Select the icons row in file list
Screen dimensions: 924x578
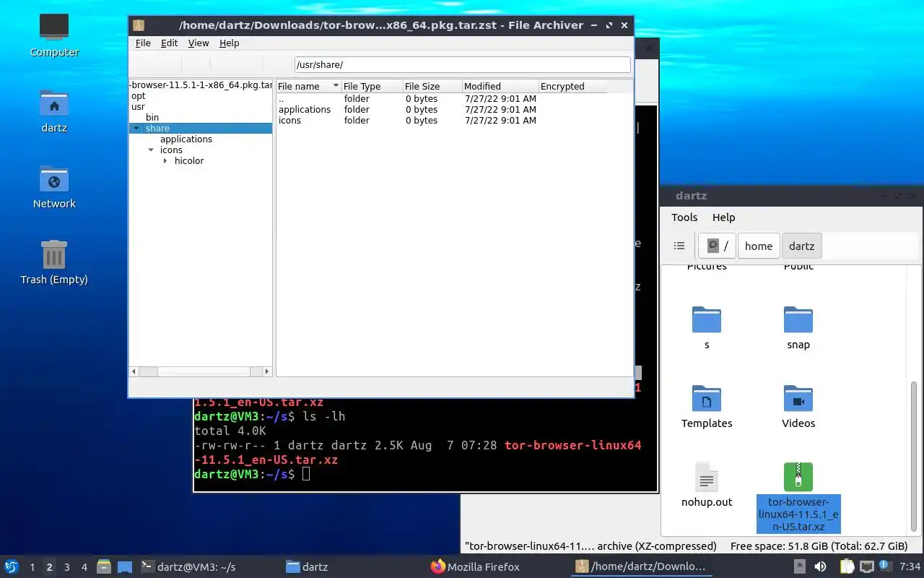pyautogui.click(x=441, y=121)
